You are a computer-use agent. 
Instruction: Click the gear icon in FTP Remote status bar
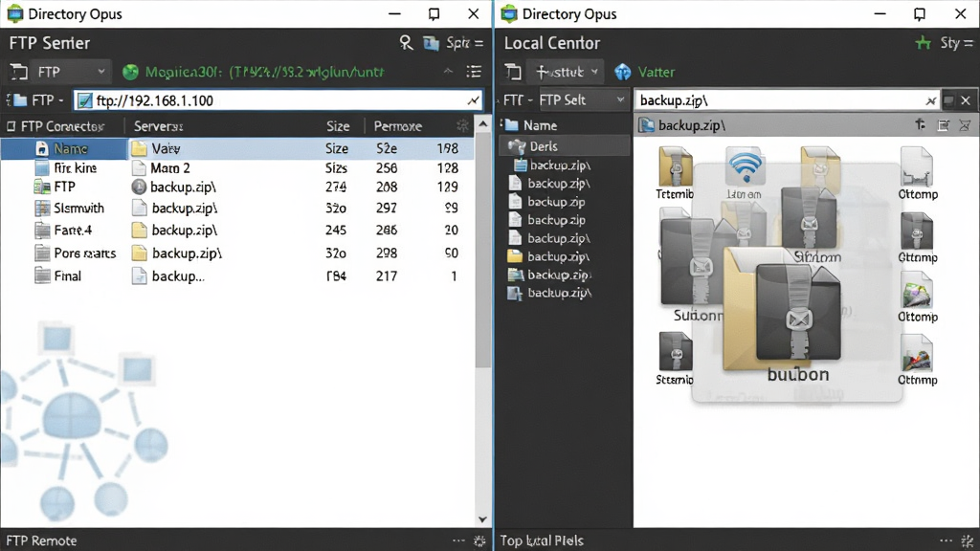(479, 541)
